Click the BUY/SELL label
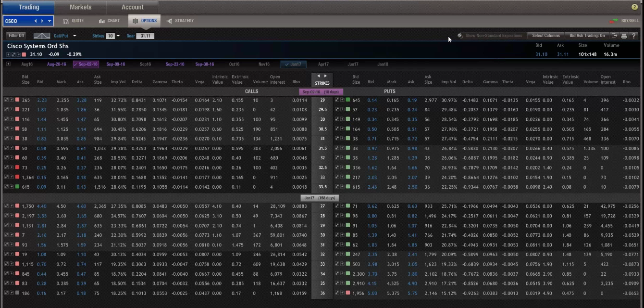 tap(630, 21)
